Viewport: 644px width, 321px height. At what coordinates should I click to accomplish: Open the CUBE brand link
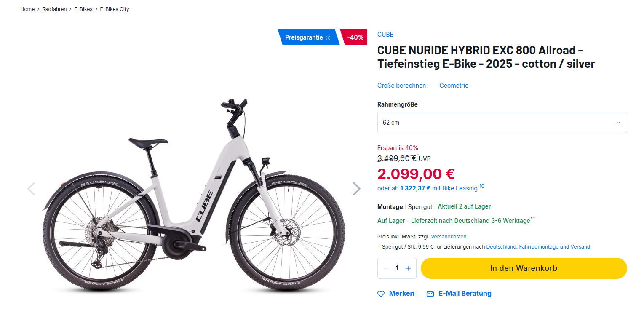click(385, 35)
